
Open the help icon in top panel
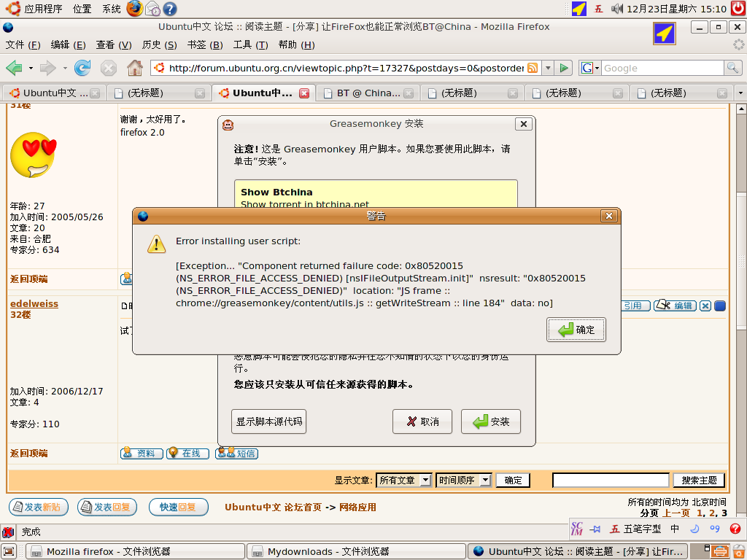(169, 9)
